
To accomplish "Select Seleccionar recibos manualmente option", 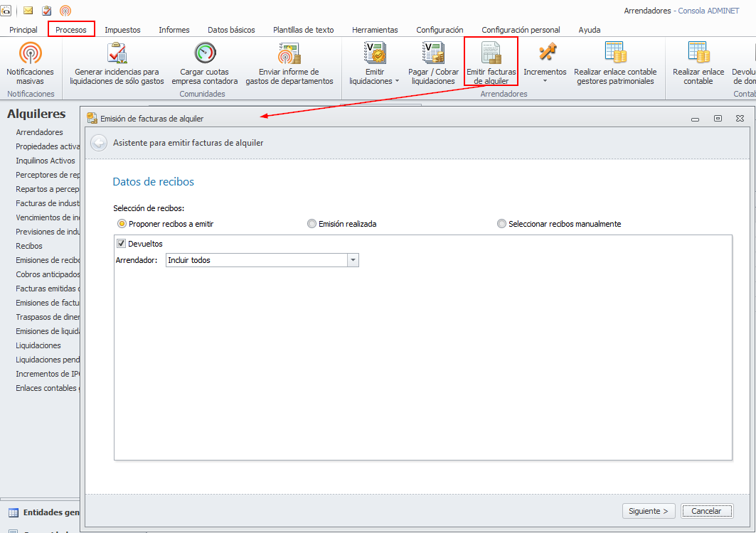I will pos(559,224).
